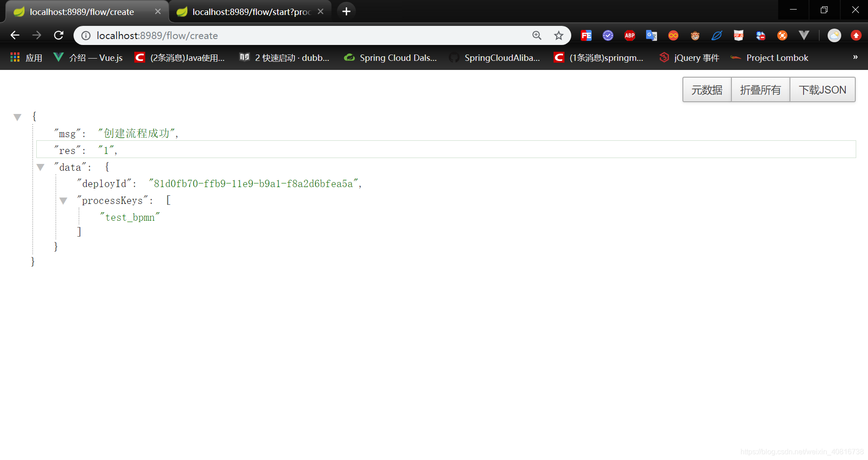Open the red-blue flag extension

coord(760,35)
